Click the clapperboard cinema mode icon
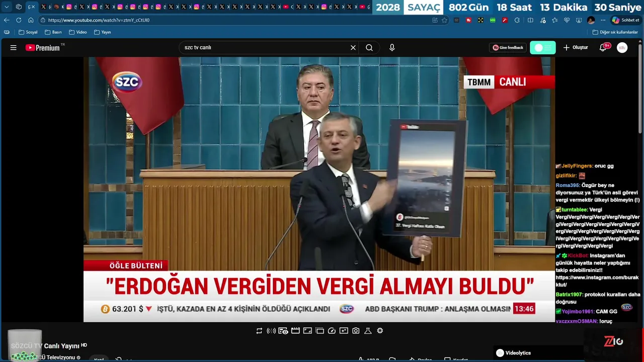The image size is (644, 362). coord(295,331)
